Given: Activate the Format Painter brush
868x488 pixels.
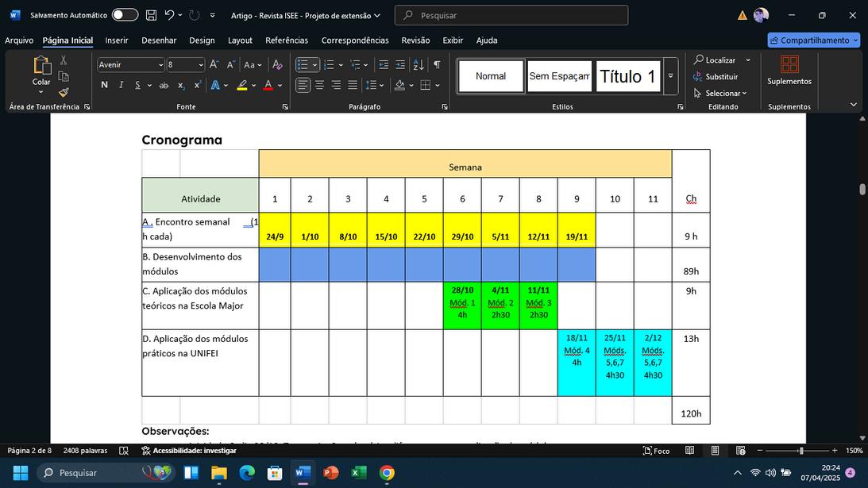Looking at the screenshot, I should 64,92.
